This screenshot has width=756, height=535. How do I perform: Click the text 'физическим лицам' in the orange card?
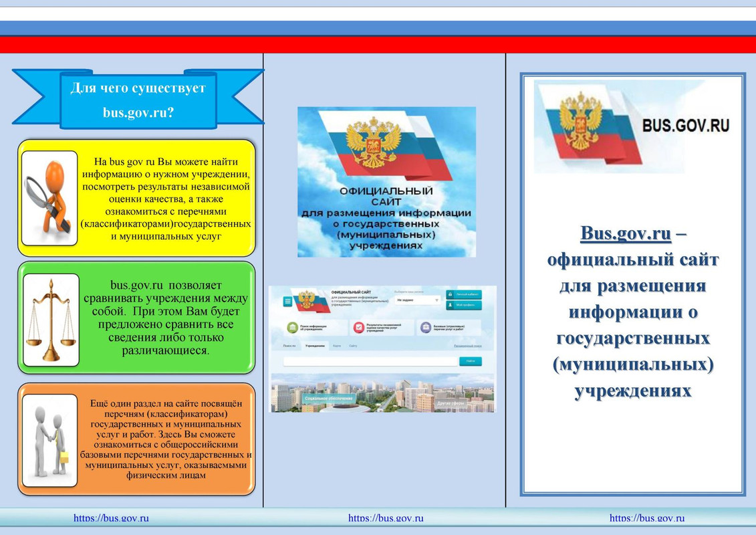pyautogui.click(x=166, y=475)
